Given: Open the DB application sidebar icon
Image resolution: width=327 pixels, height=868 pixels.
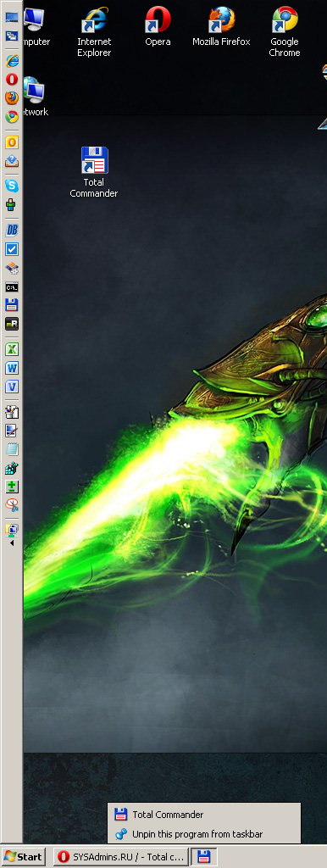Looking at the screenshot, I should point(12,231).
